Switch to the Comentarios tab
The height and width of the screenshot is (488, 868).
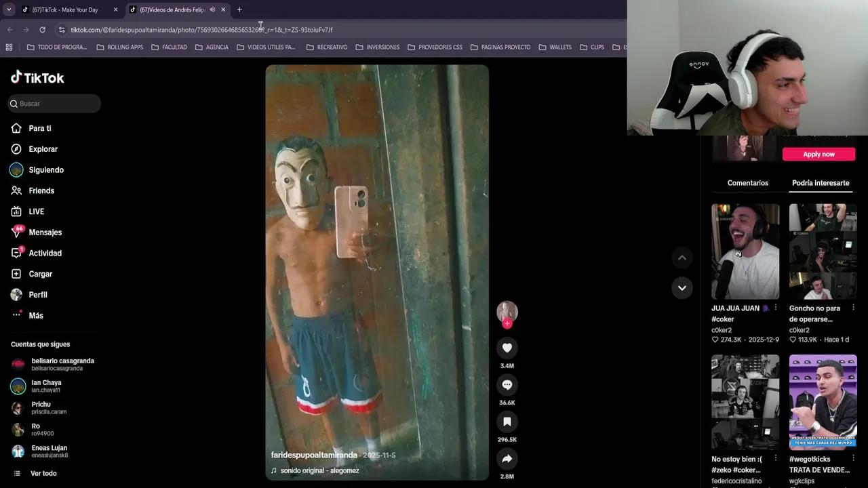pyautogui.click(x=748, y=182)
